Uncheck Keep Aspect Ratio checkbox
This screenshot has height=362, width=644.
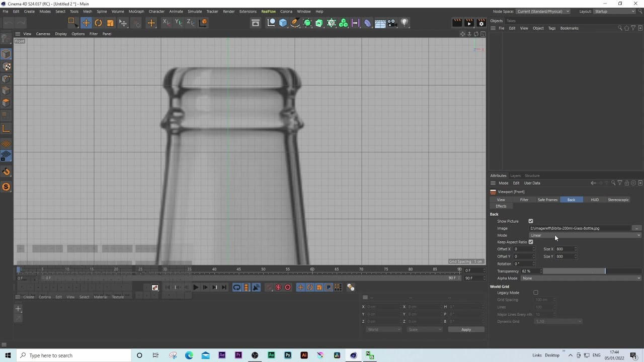coord(531,242)
